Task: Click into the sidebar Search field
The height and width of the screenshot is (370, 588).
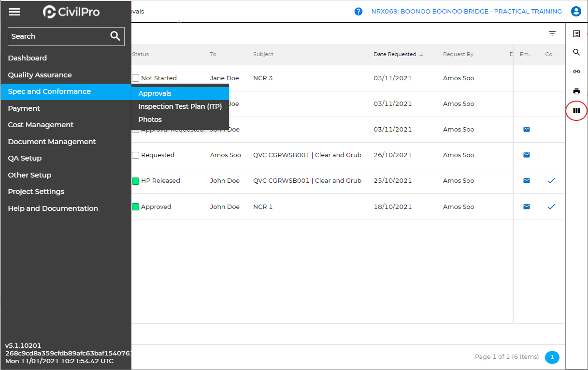Action: tap(58, 36)
